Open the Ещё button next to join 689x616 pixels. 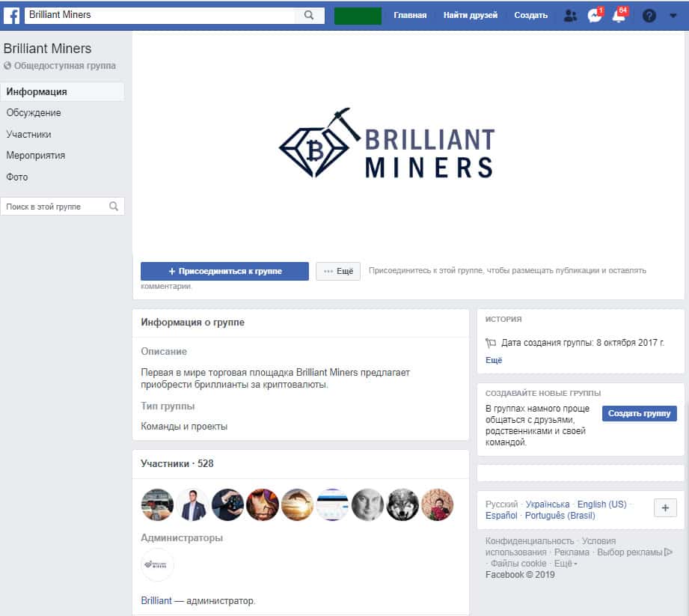[x=338, y=271]
